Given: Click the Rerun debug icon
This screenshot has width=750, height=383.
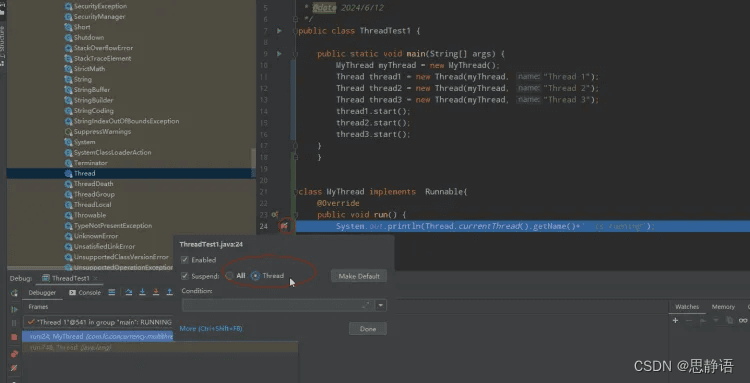Looking at the screenshot, I should point(14,293).
